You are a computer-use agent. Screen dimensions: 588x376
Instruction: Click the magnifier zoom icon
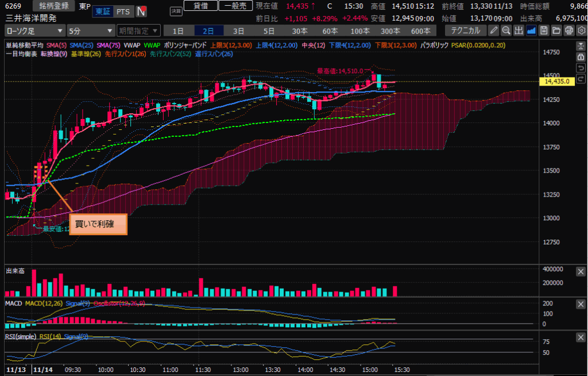pyautogui.click(x=506, y=30)
